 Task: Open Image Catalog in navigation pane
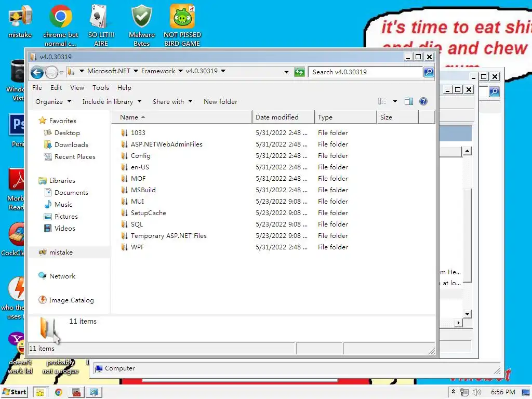[71, 300]
